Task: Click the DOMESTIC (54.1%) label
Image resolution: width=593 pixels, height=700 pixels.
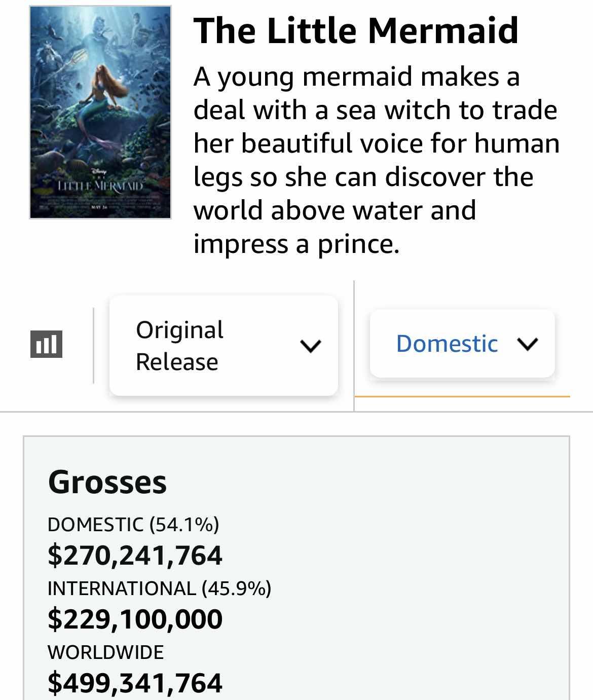Action: 133,524
